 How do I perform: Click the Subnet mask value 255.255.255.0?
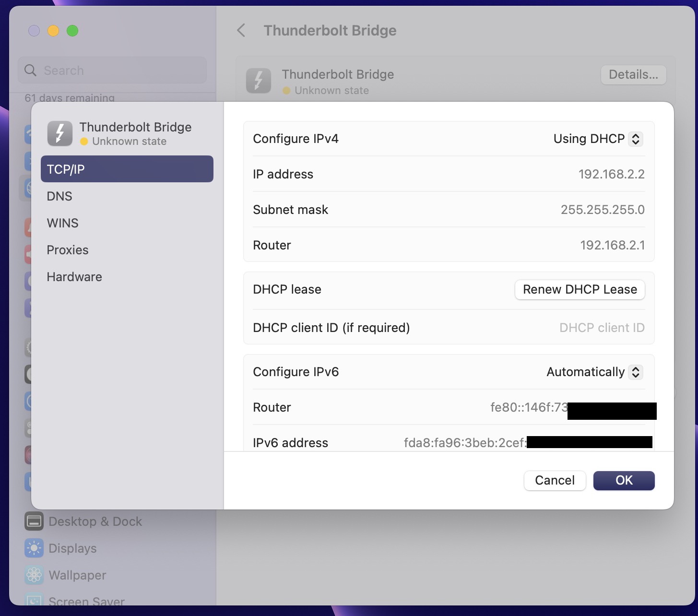coord(603,210)
